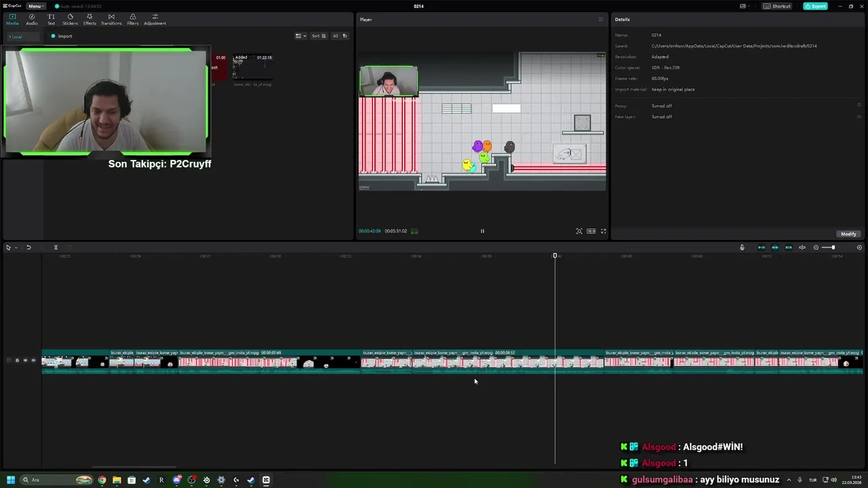This screenshot has height=488, width=868.
Task: Toggle timeline linkage
Action: 788,247
